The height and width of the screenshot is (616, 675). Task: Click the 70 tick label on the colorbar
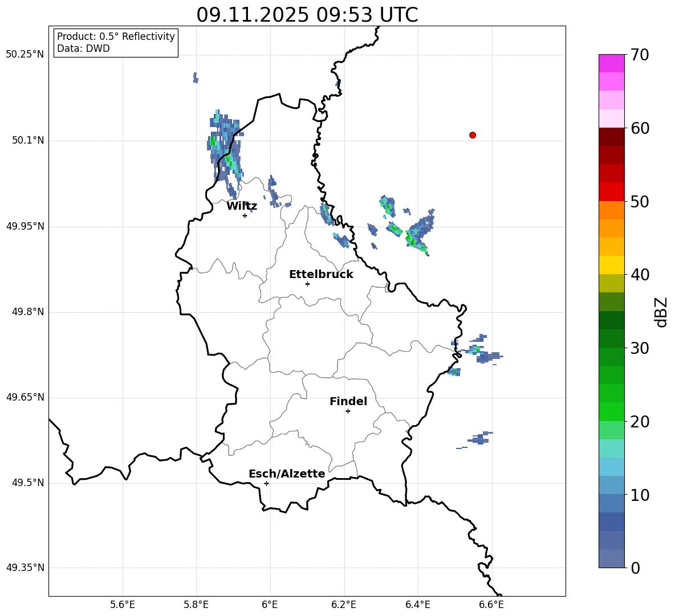[x=640, y=55]
